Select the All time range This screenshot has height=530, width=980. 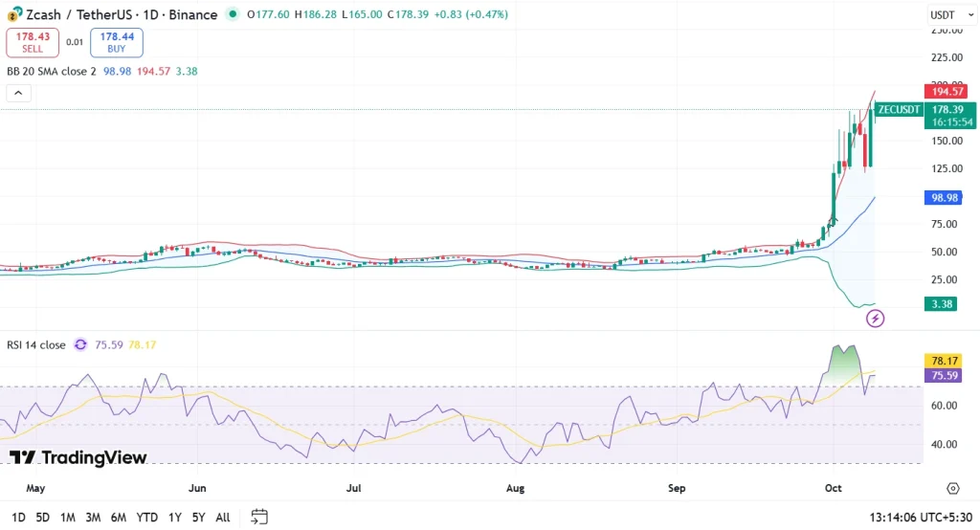pos(222,518)
